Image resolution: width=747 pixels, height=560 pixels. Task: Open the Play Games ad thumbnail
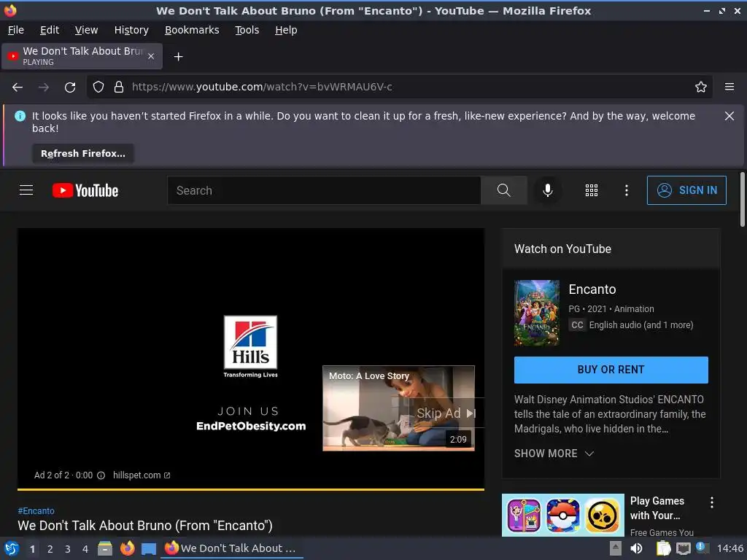pos(562,516)
